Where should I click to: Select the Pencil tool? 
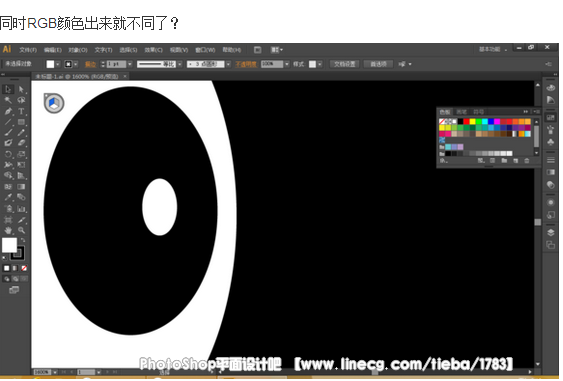21,133
